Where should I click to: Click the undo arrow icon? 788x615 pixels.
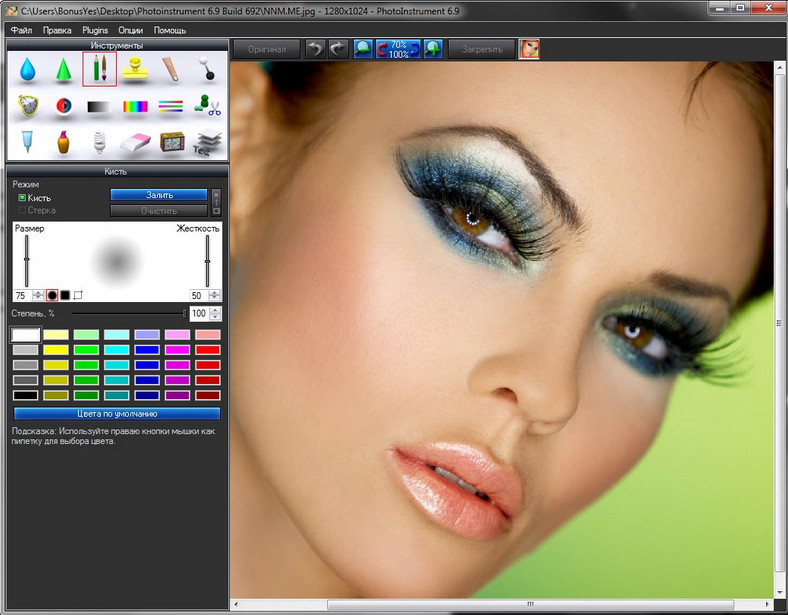click(x=315, y=49)
